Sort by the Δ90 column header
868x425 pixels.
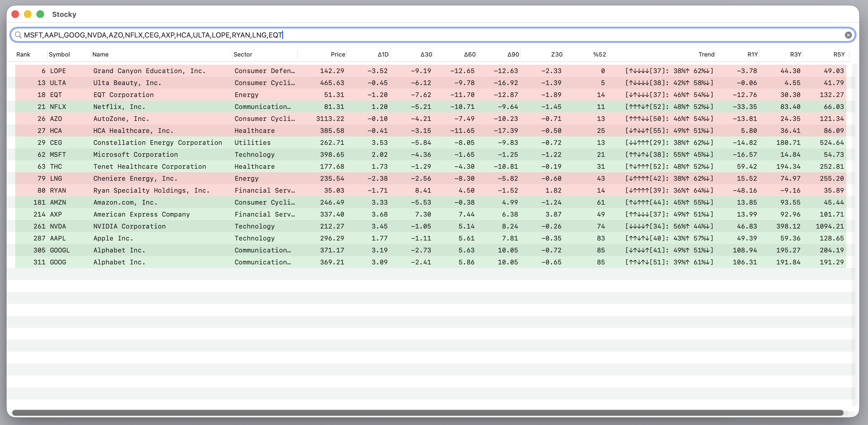point(513,54)
